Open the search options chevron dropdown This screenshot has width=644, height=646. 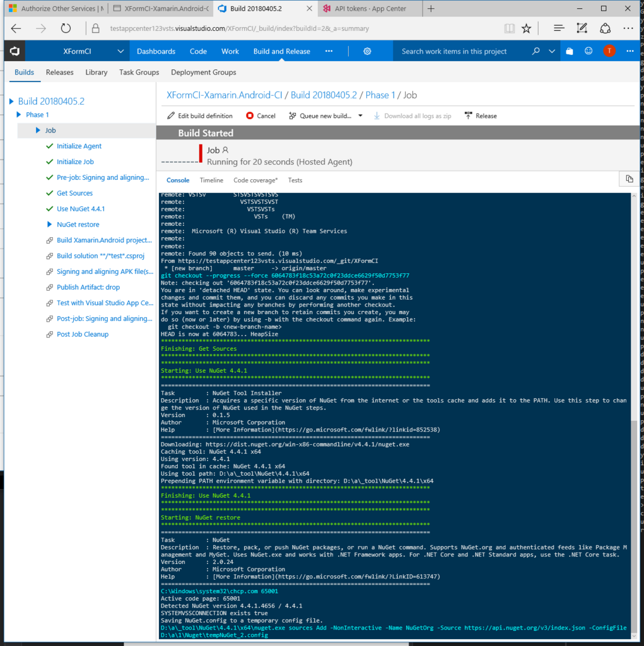point(552,51)
